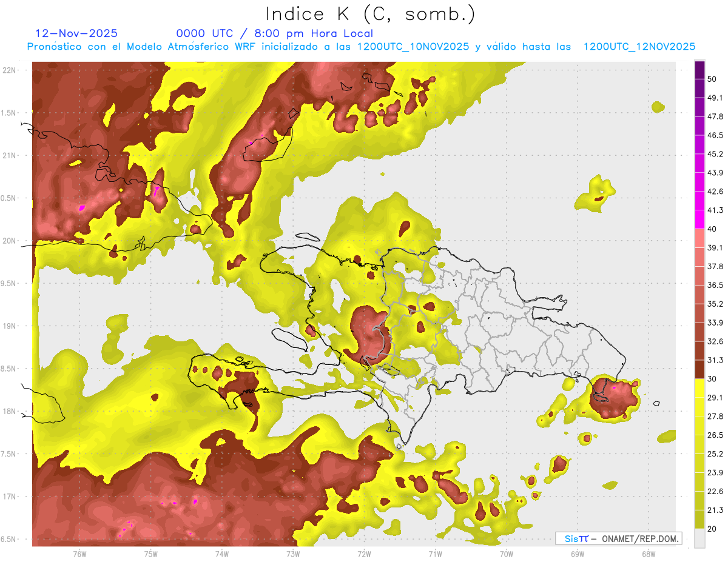Click the "19N" latitude axis label
The image size is (728, 562).
[x=8, y=326]
